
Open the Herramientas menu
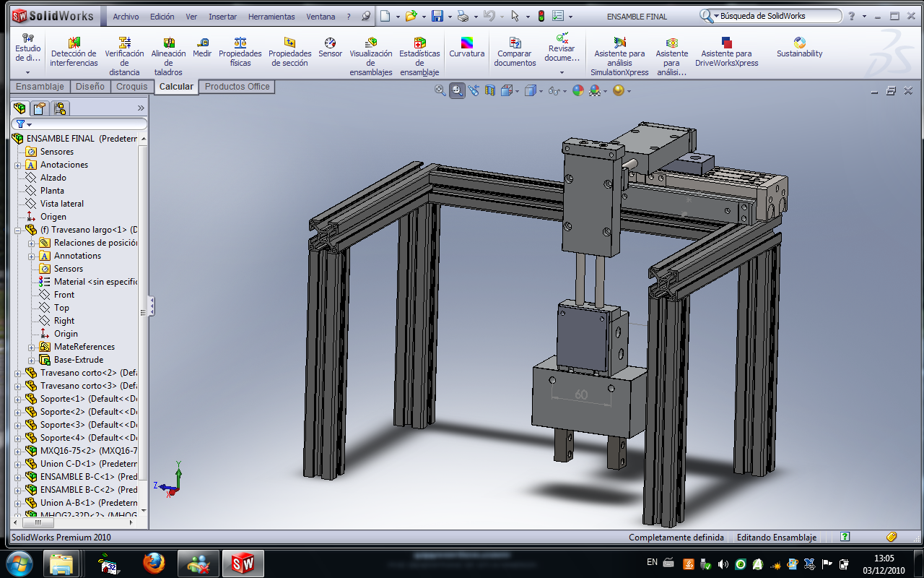tap(271, 17)
